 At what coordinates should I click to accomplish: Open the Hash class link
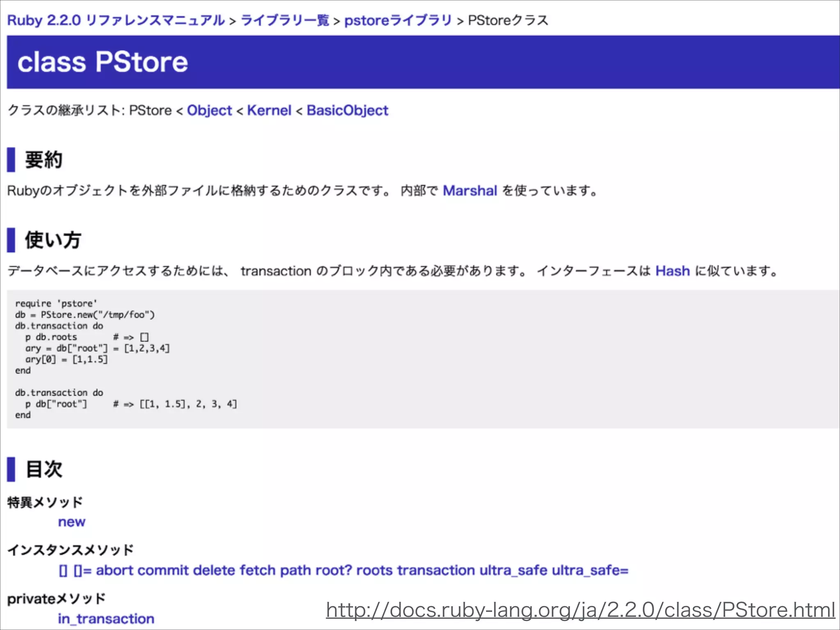(673, 271)
